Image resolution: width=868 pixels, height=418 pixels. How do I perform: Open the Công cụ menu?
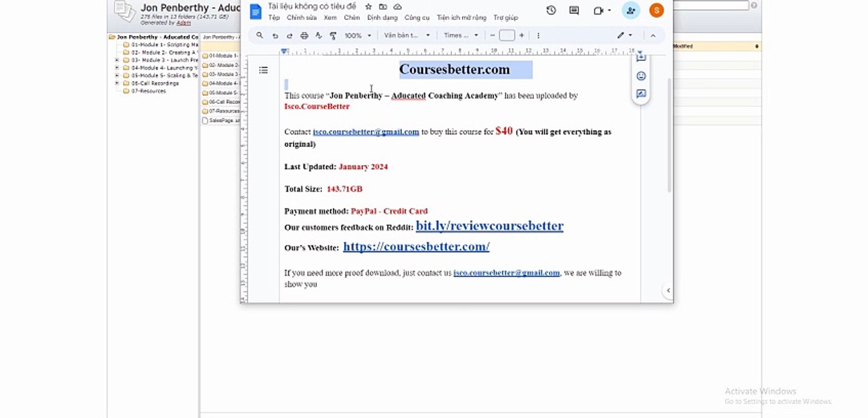417,18
